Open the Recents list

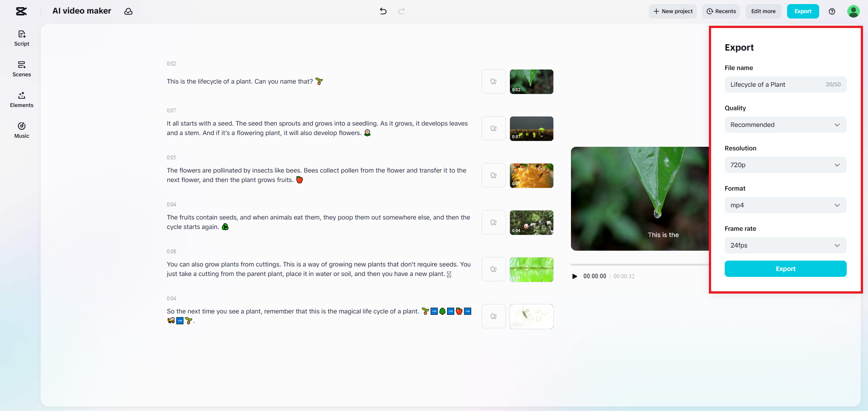(x=721, y=11)
